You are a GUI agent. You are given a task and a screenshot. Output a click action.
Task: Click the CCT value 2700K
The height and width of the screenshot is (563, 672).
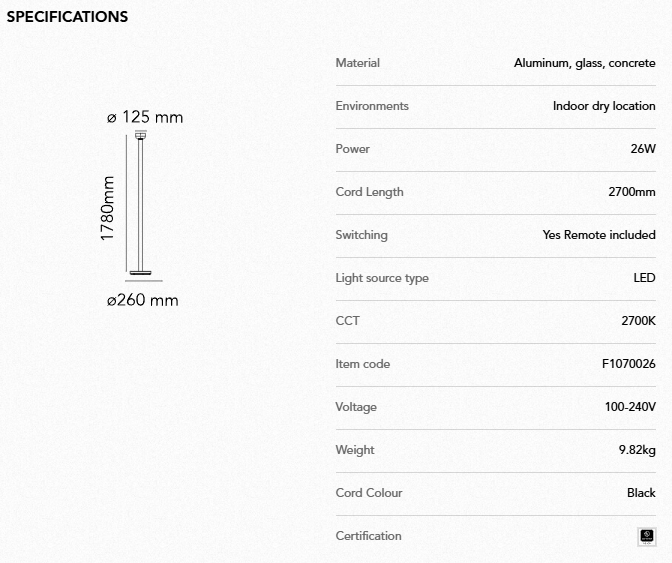coord(638,321)
